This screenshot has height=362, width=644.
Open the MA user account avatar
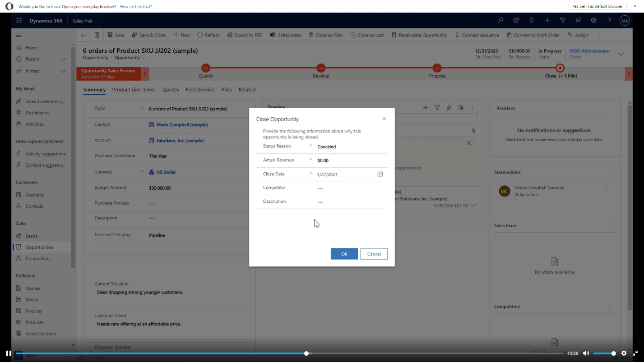point(625,20)
